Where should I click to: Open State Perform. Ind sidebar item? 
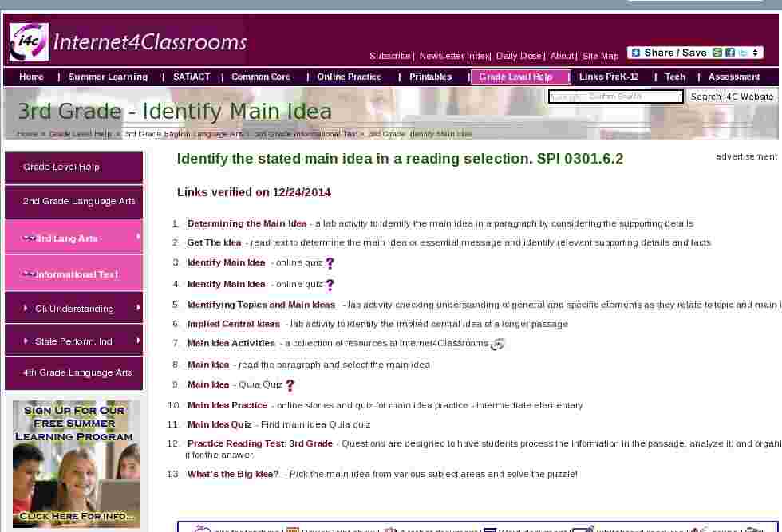[x=73, y=341]
